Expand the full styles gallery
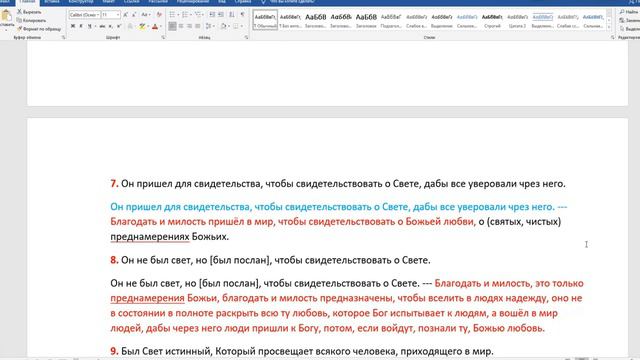 tap(609, 27)
